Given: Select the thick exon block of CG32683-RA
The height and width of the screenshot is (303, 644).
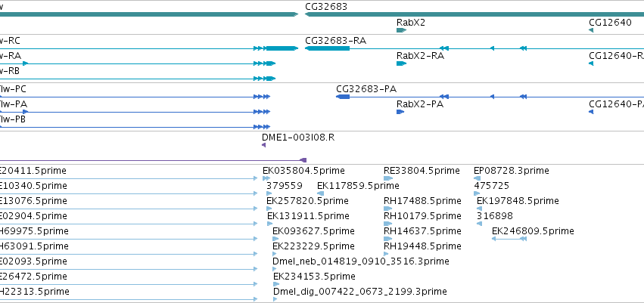Looking at the screenshot, I should point(328,48).
